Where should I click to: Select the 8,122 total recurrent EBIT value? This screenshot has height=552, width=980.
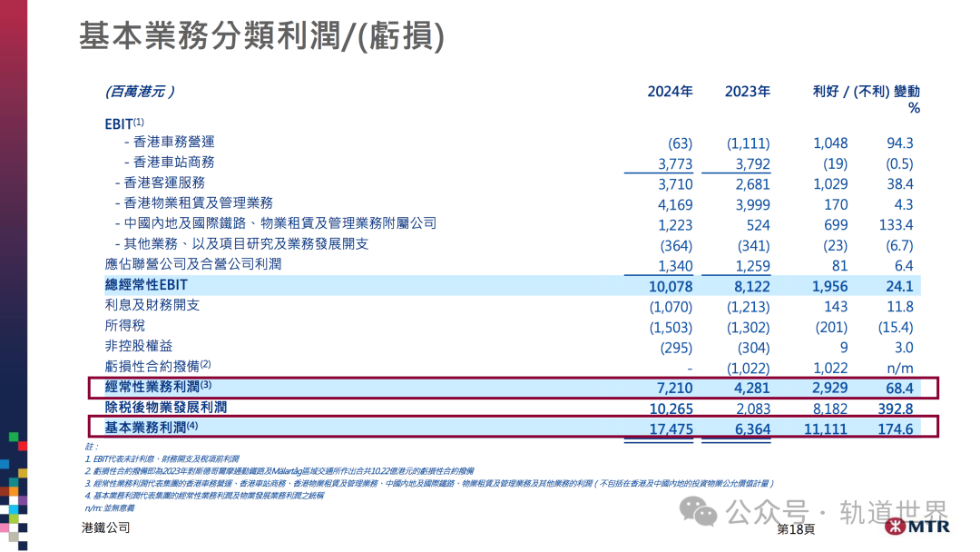point(752,287)
